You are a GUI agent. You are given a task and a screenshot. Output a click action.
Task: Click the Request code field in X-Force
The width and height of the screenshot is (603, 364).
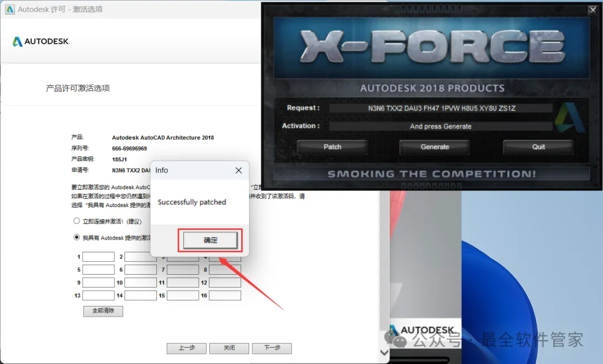click(x=441, y=108)
